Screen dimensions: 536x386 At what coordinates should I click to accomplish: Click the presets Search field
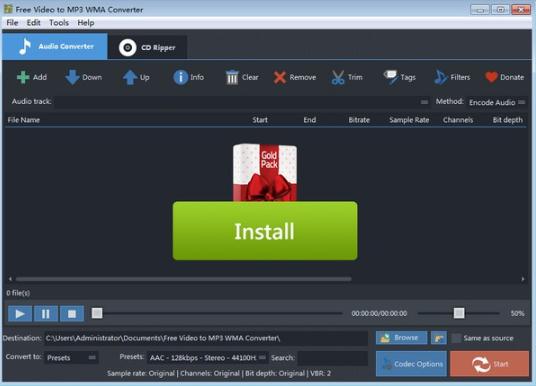coord(333,358)
